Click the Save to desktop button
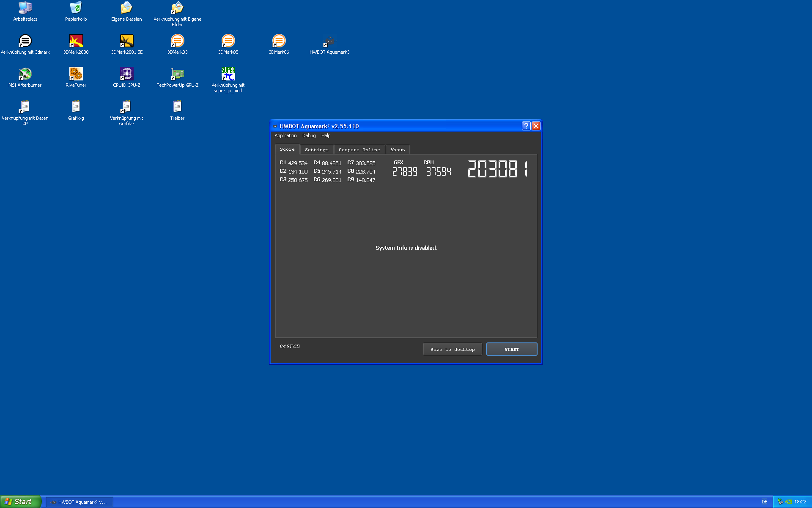 [453, 349]
